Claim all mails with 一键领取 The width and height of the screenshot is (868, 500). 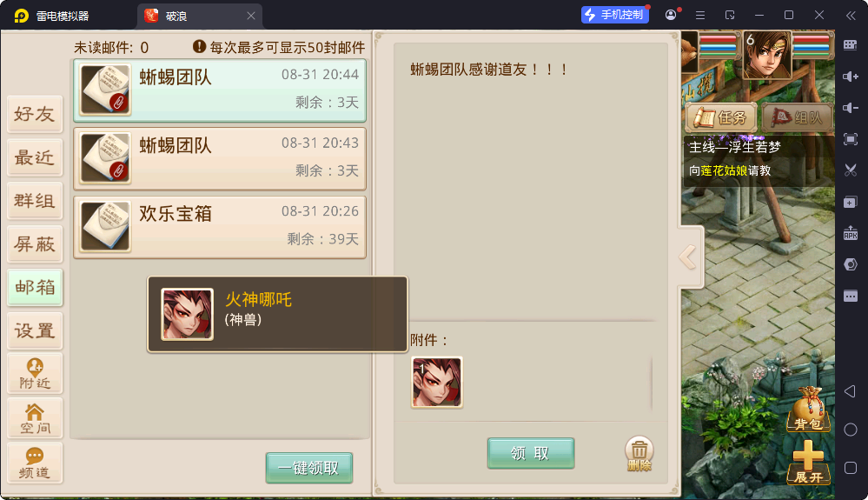[309, 468]
